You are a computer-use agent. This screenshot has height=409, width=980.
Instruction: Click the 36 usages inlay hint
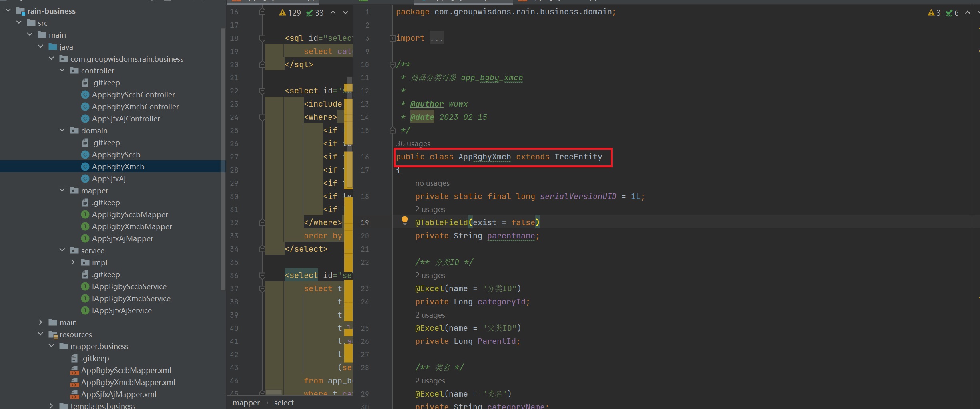413,143
